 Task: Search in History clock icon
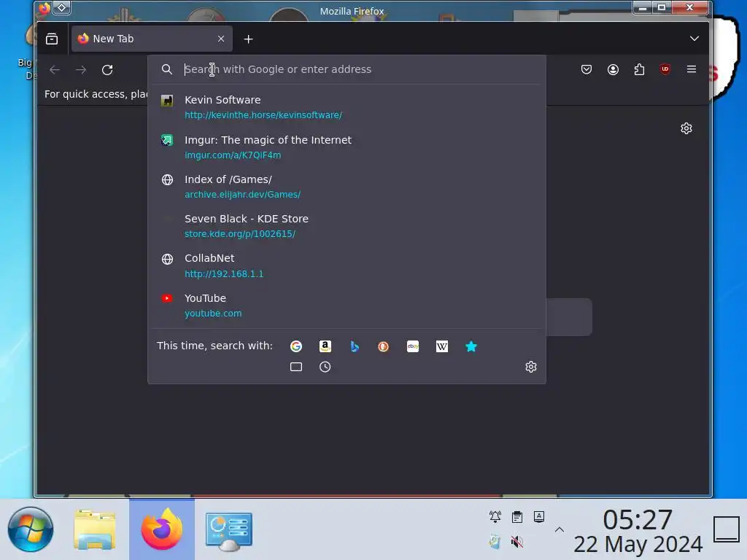pyautogui.click(x=325, y=367)
